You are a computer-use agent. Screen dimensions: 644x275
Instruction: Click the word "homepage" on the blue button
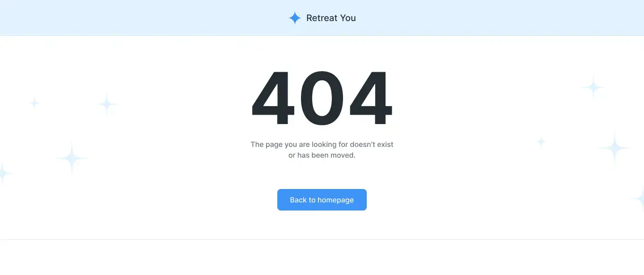335,200
